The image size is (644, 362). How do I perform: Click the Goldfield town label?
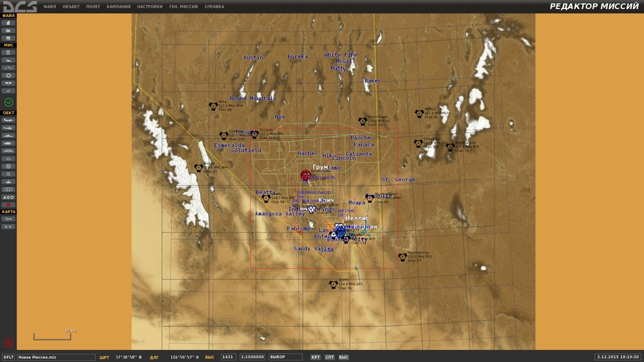246,150
